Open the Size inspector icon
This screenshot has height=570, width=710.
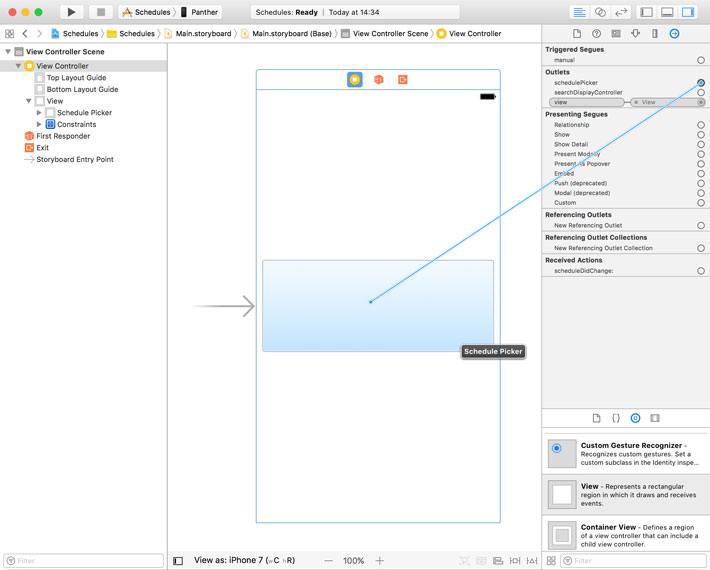(654, 33)
